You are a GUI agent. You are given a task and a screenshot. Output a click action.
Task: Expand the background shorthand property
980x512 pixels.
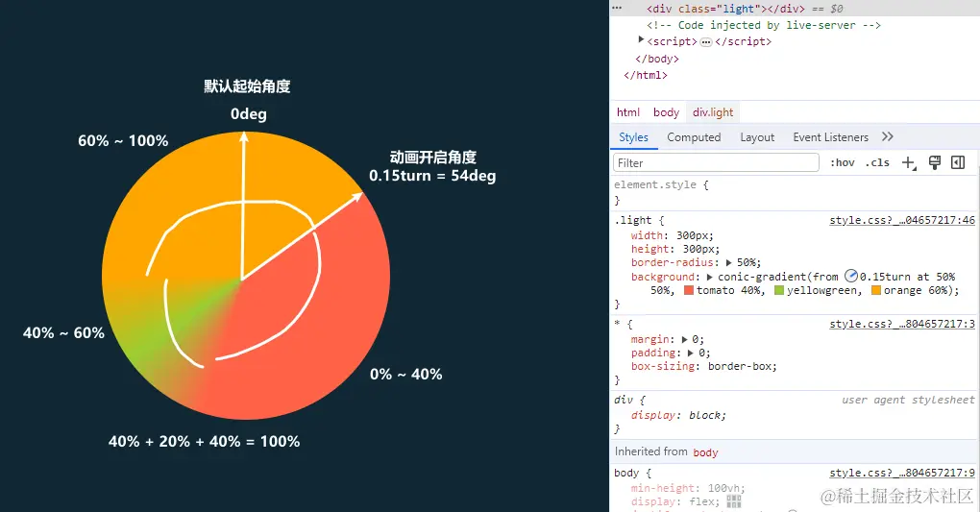click(x=709, y=277)
